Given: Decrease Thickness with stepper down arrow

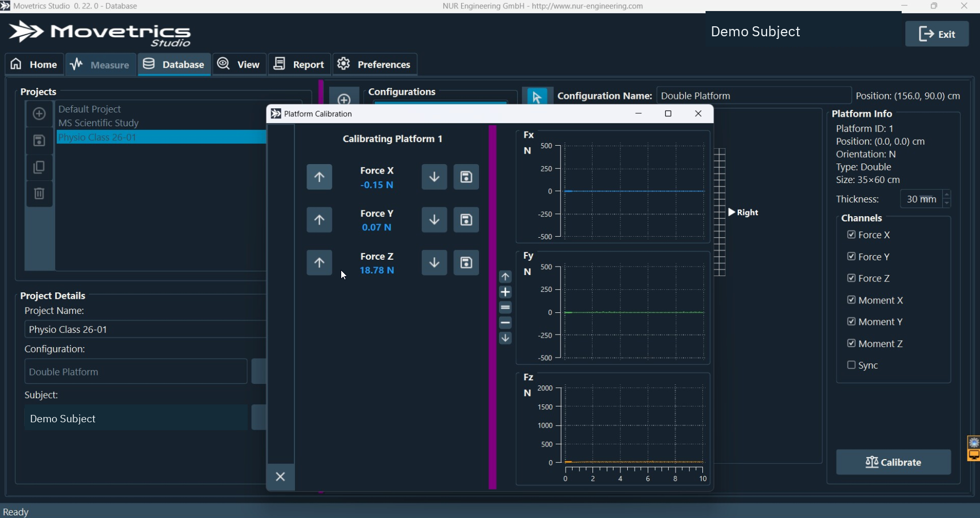Looking at the screenshot, I should pyautogui.click(x=947, y=204).
